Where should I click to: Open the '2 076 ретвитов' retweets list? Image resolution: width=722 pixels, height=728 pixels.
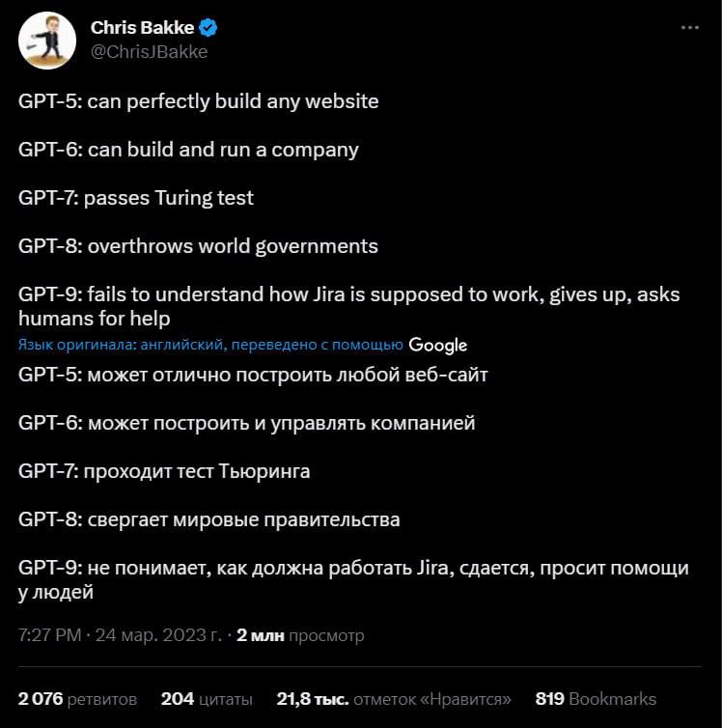[77, 699]
